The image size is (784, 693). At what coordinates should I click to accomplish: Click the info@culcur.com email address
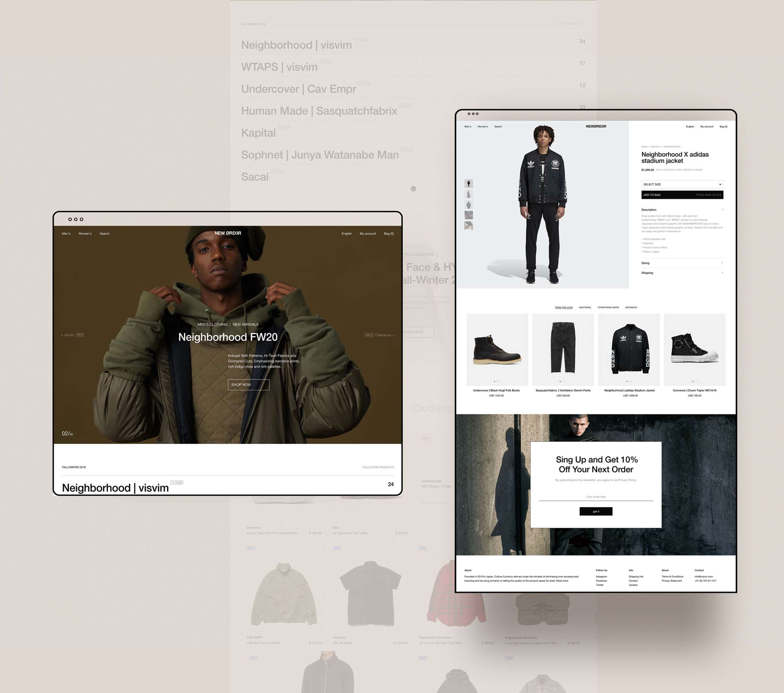coord(704,577)
